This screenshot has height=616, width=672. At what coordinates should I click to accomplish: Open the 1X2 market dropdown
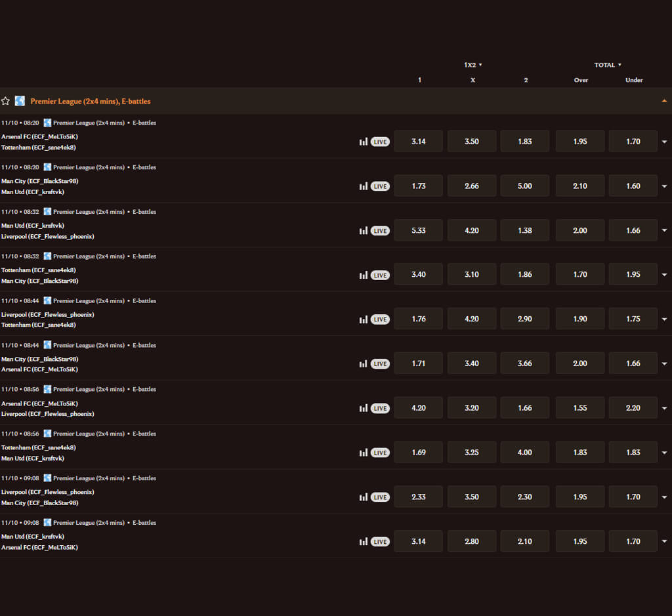(472, 65)
